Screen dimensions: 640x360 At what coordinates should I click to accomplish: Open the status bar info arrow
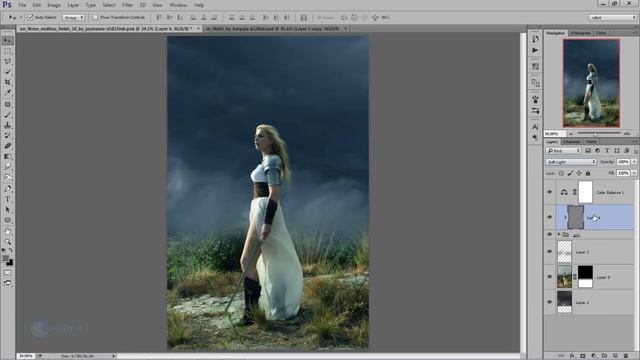pos(114,356)
